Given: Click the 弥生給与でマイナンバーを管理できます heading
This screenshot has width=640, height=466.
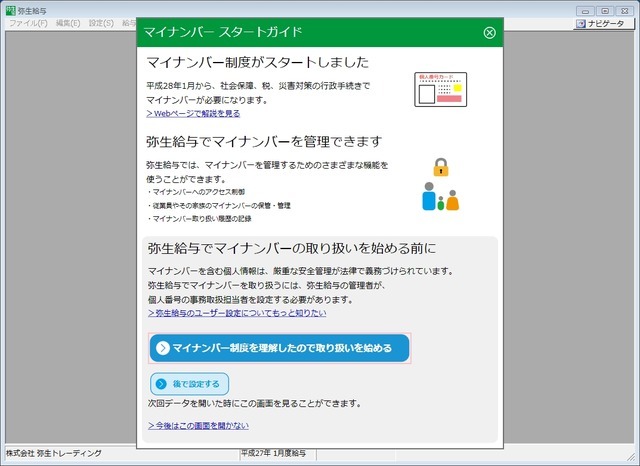Looking at the screenshot, I should [264, 142].
